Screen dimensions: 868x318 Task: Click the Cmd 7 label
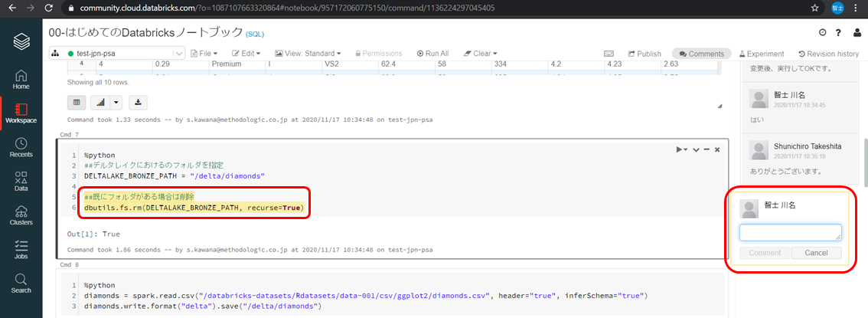[69, 135]
